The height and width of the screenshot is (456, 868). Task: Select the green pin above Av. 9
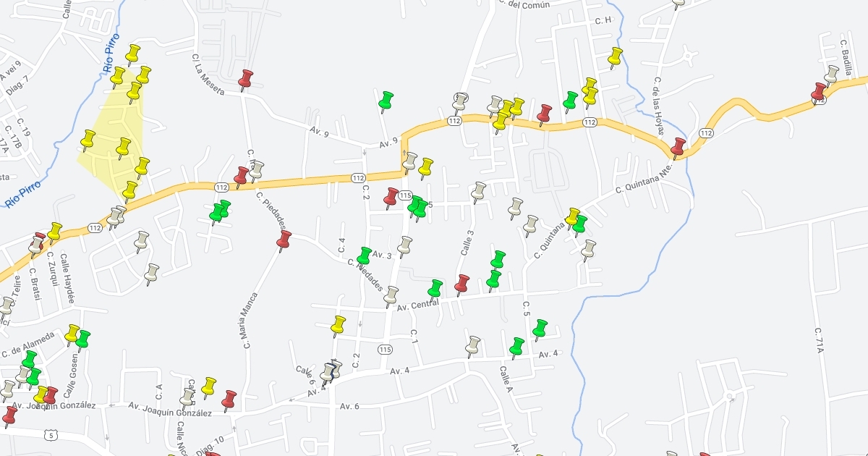(x=386, y=101)
